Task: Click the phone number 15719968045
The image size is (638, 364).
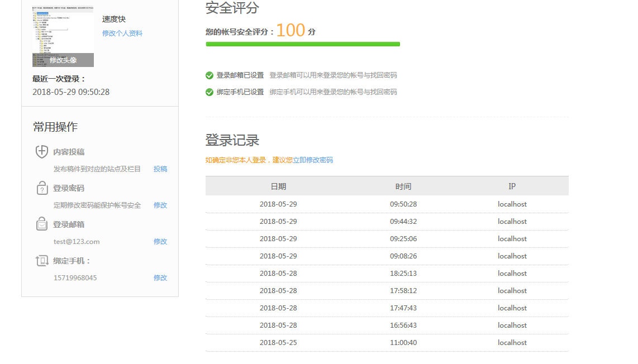Action: tap(75, 278)
